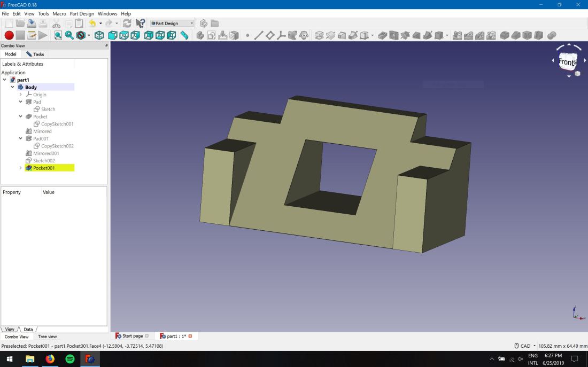588x367 pixels.
Task: Collapse the Body tree node
Action: pos(13,87)
